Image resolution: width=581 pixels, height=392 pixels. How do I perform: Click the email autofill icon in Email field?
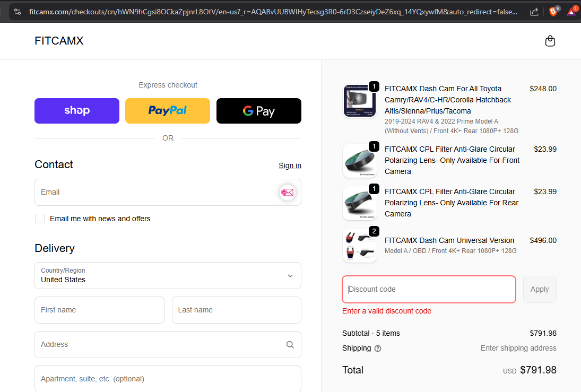(x=287, y=193)
